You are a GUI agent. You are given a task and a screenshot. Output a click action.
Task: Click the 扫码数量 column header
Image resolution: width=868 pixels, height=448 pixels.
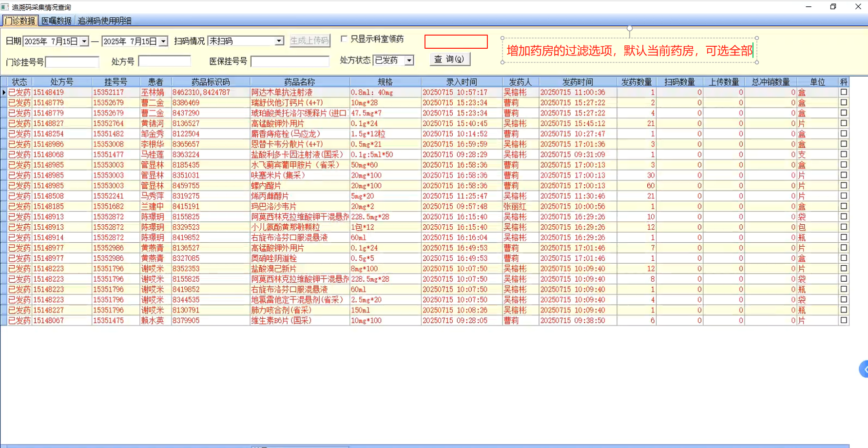[679, 82]
